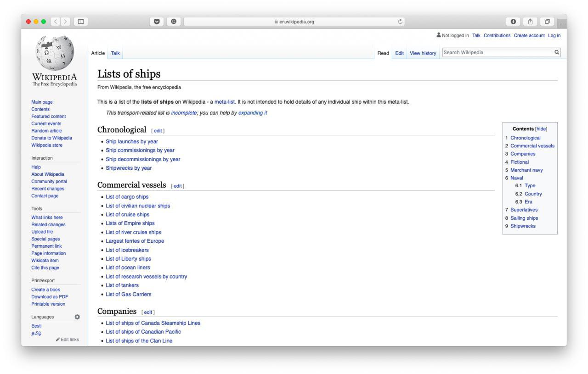Open Random article in sidebar
The width and height of the screenshot is (588, 374).
46,131
